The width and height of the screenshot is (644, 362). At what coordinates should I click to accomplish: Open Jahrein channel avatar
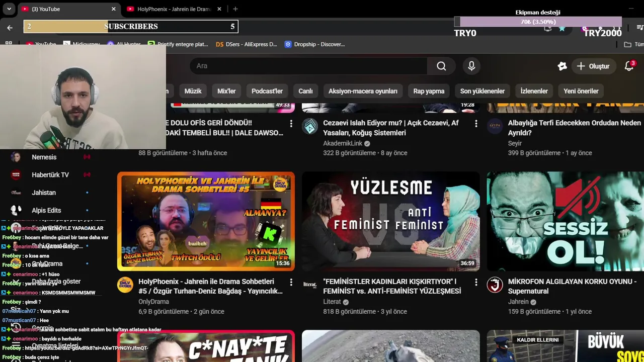(x=495, y=285)
